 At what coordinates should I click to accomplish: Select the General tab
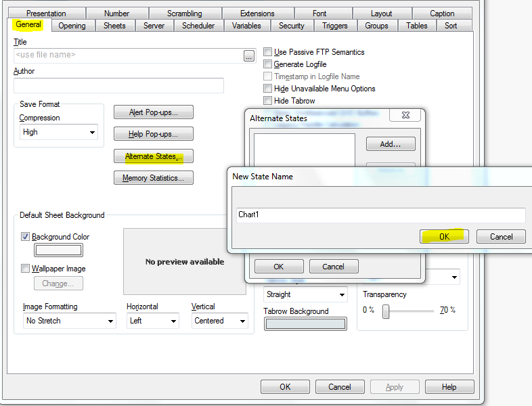tap(28, 24)
